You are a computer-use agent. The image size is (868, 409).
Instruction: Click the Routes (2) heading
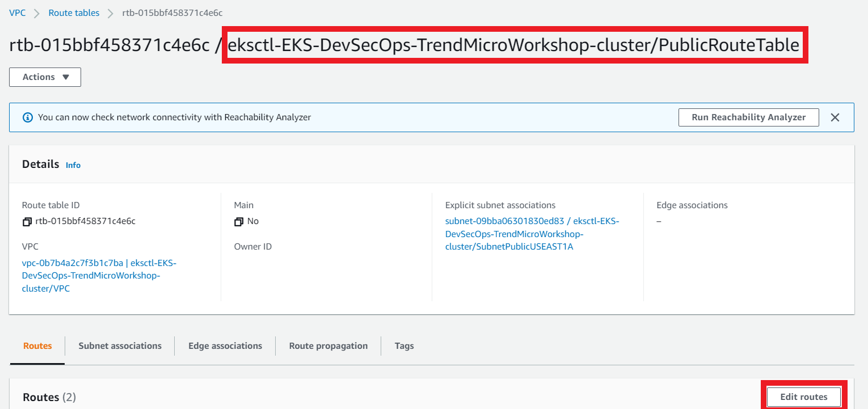tap(49, 398)
